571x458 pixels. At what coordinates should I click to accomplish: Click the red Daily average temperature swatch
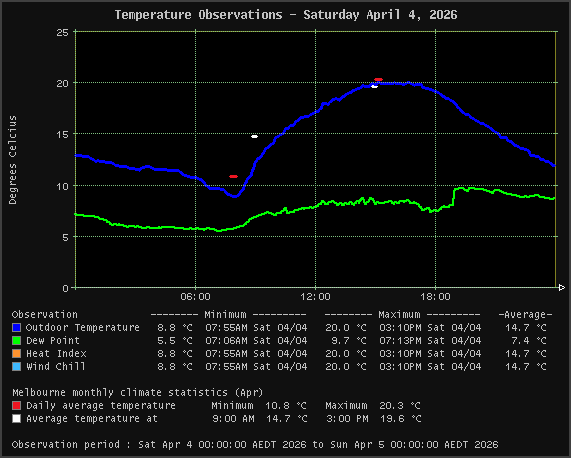[x=16, y=406]
